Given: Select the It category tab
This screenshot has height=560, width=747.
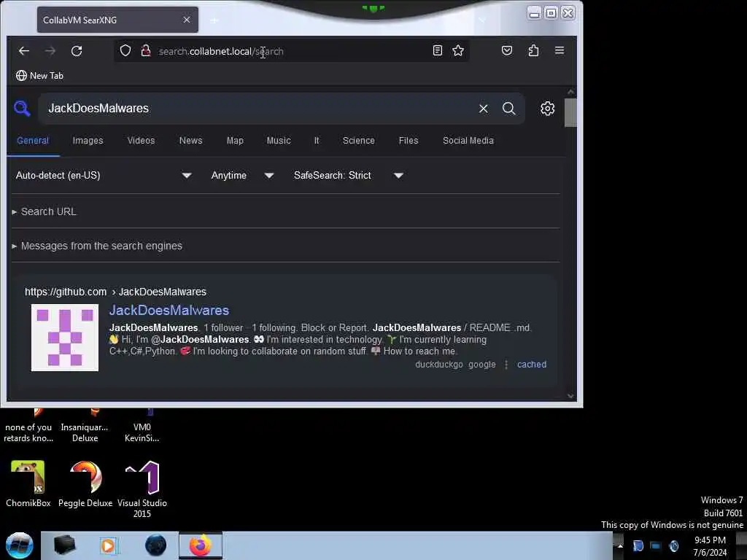Looking at the screenshot, I should [x=317, y=141].
